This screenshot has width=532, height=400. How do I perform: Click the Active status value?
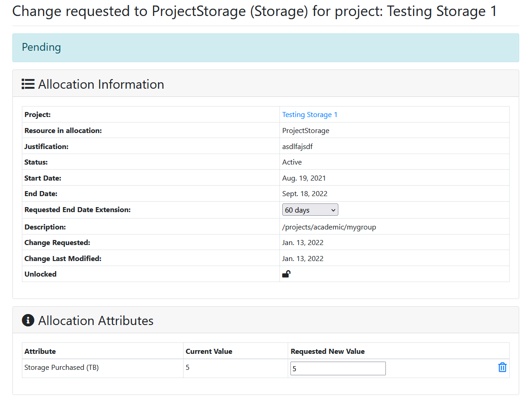292,162
